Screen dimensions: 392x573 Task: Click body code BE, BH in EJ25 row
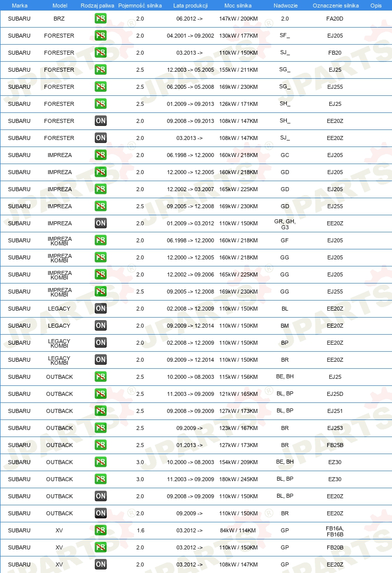click(x=285, y=376)
